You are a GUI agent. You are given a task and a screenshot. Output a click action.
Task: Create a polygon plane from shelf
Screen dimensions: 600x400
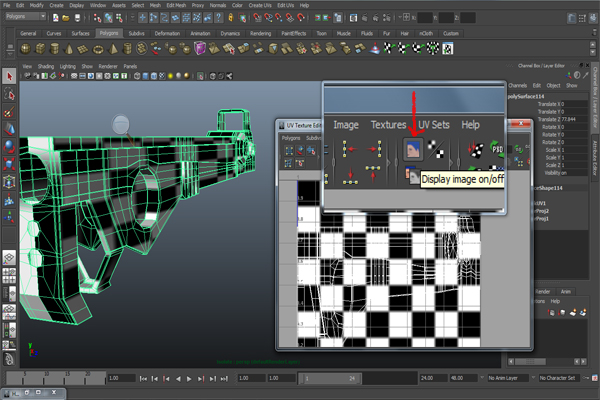83,49
